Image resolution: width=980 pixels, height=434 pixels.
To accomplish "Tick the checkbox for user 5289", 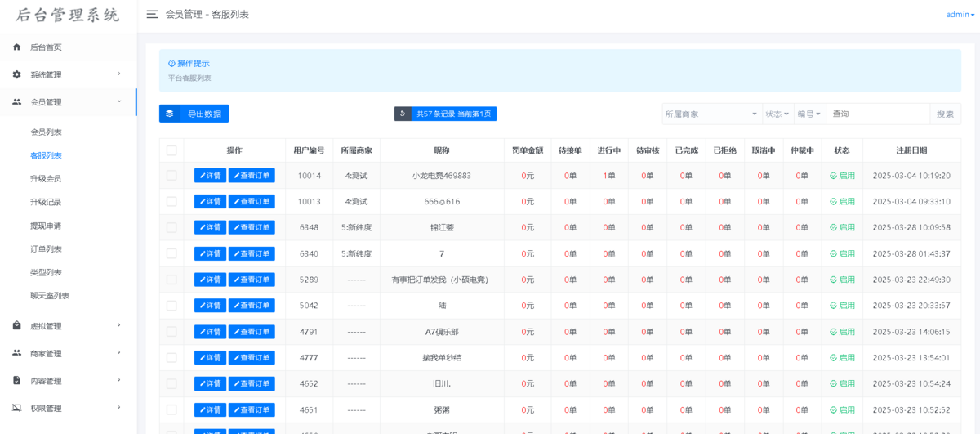I will coord(171,280).
